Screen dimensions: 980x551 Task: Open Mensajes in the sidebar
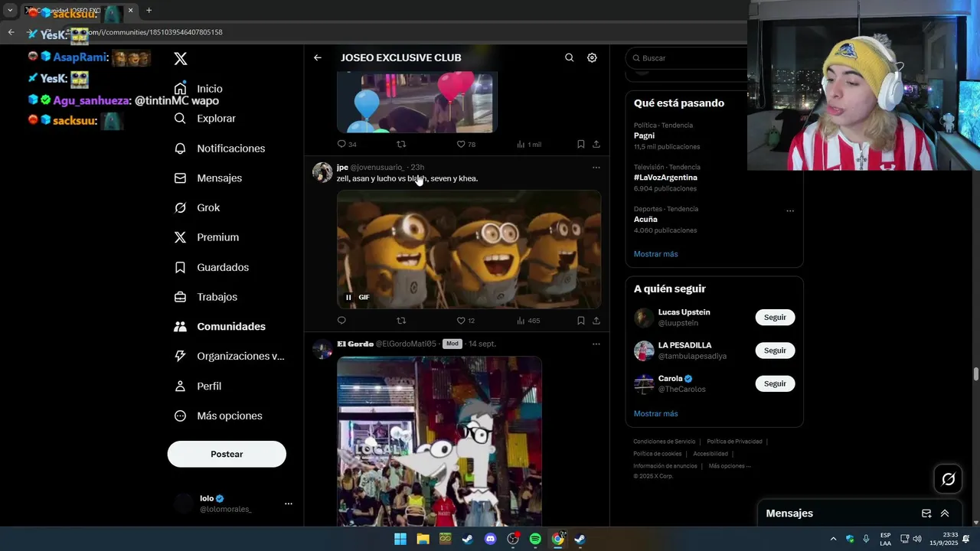click(208, 178)
